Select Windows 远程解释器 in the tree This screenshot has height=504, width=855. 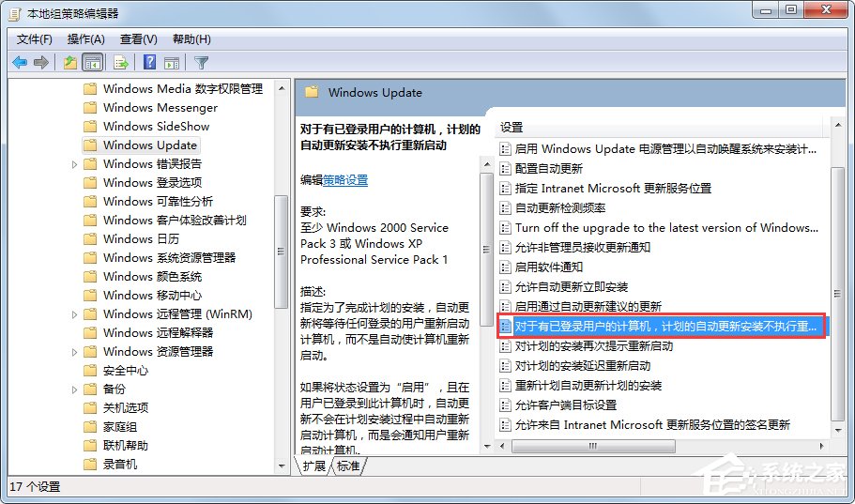click(158, 333)
